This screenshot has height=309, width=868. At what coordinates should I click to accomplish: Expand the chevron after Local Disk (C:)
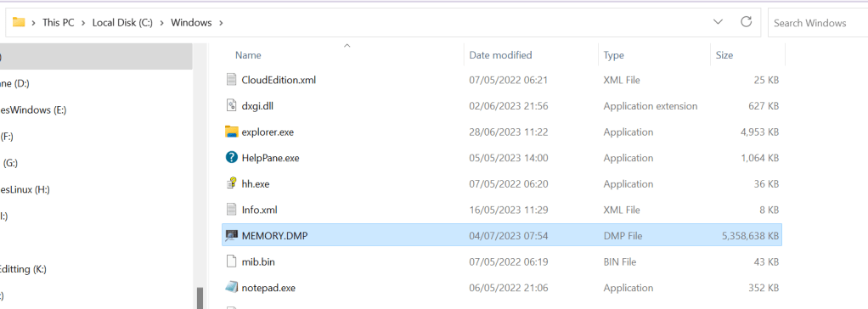click(161, 23)
